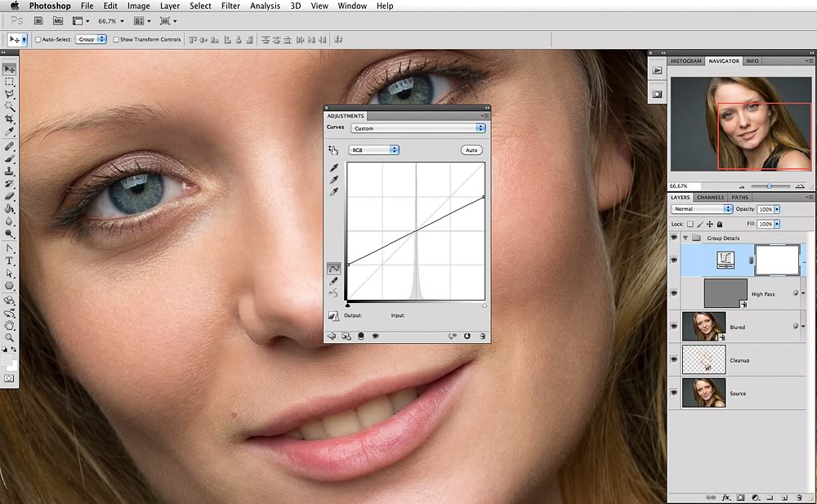Image resolution: width=817 pixels, height=504 pixels.
Task: Select the Type tool
Action: tap(9, 261)
